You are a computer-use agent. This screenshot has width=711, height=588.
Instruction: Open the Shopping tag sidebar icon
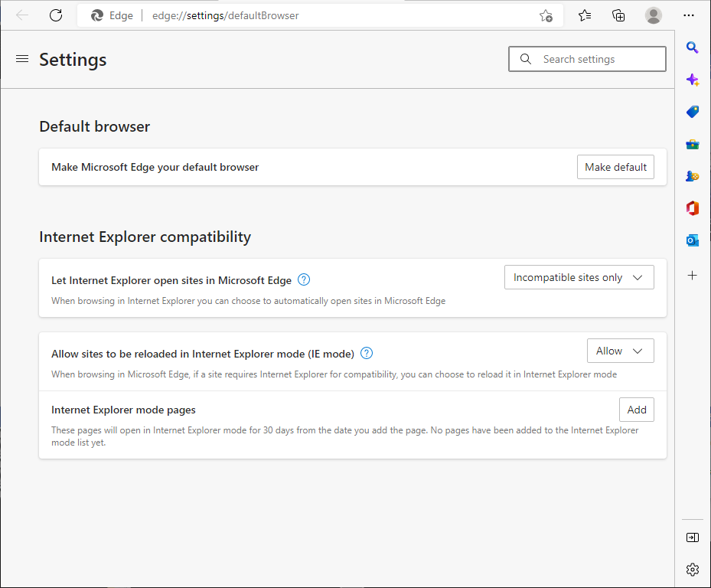(692, 112)
